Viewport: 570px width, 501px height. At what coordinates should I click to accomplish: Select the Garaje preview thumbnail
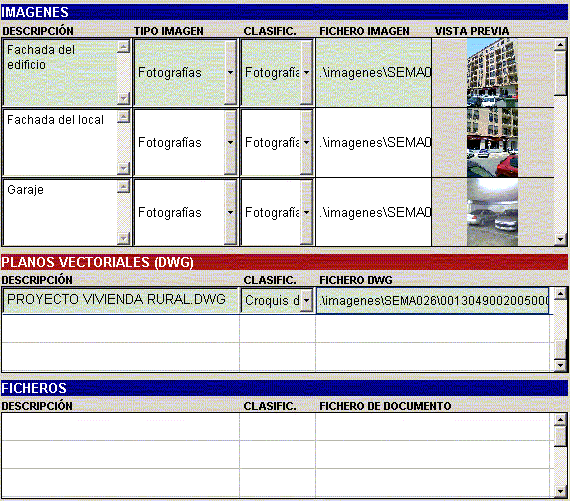tap(492, 212)
